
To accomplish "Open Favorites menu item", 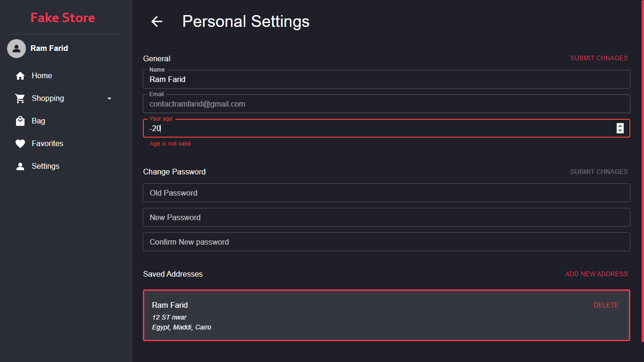I will pos(47,144).
